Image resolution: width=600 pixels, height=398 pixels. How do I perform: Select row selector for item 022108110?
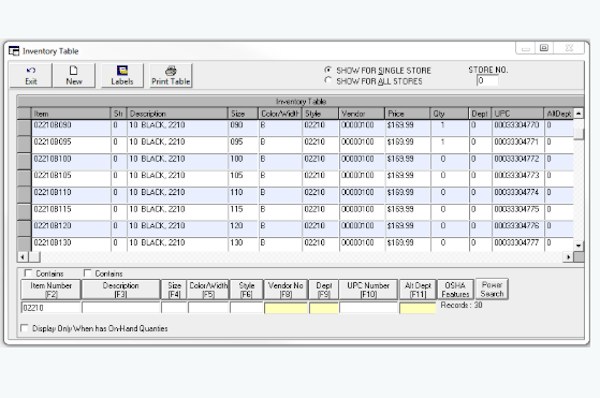tap(24, 195)
